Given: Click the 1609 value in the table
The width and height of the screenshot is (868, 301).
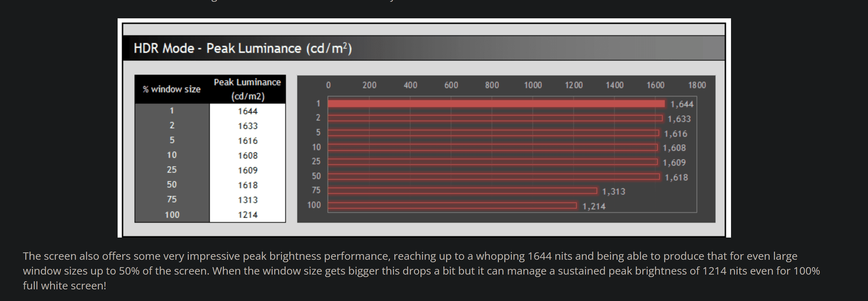Looking at the screenshot, I should pyautogui.click(x=248, y=171).
